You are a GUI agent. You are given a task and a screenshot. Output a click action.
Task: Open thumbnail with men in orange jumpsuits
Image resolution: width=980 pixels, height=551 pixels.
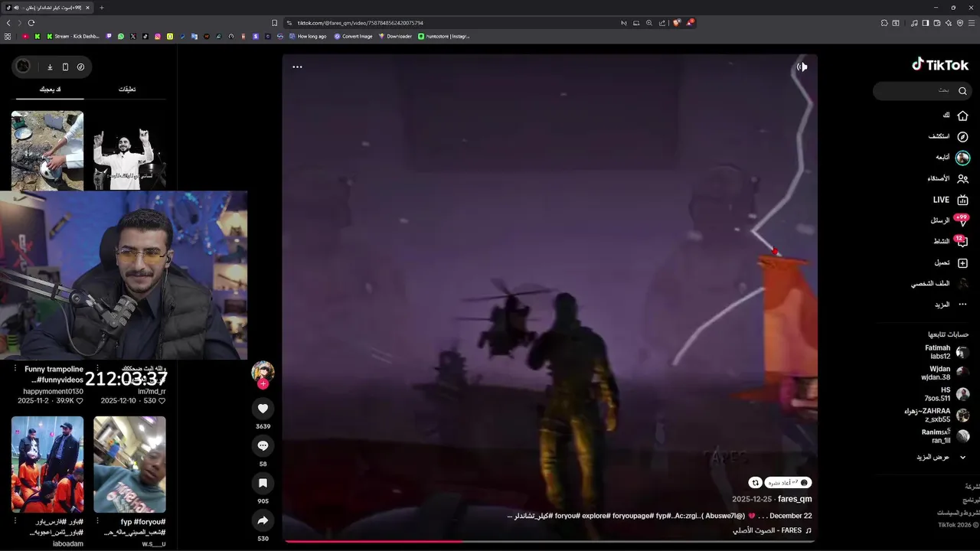pos(47,465)
